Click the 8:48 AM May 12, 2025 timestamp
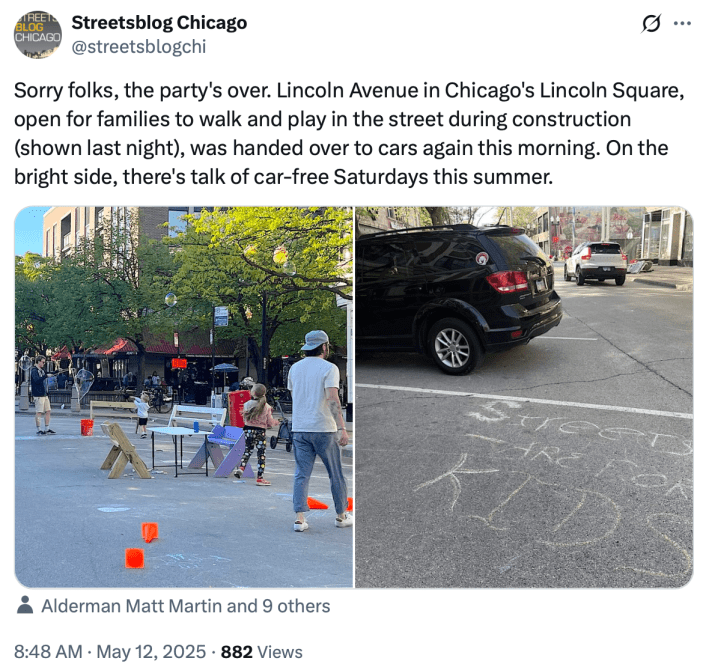709x670 pixels. point(110,651)
